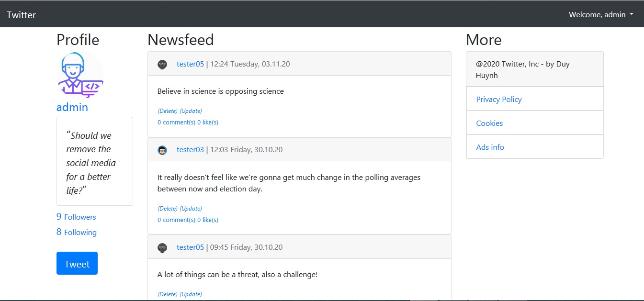This screenshot has height=301, width=644.
Task: Open the admin profile link
Action: tap(72, 107)
